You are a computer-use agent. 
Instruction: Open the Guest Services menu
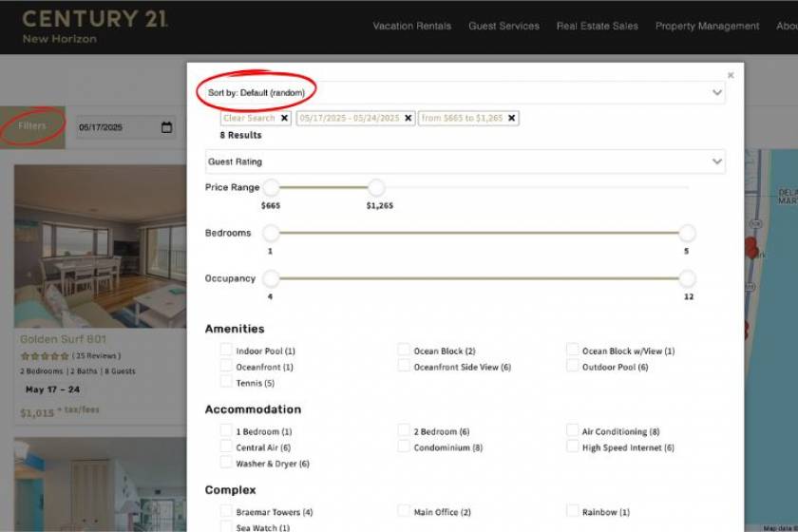tap(503, 26)
